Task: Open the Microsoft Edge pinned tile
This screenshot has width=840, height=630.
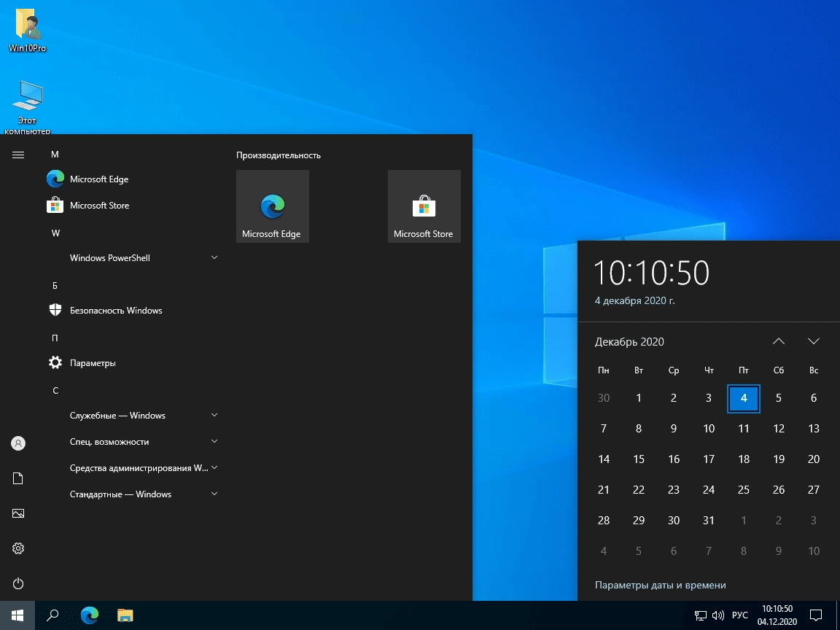Action: 273,206
